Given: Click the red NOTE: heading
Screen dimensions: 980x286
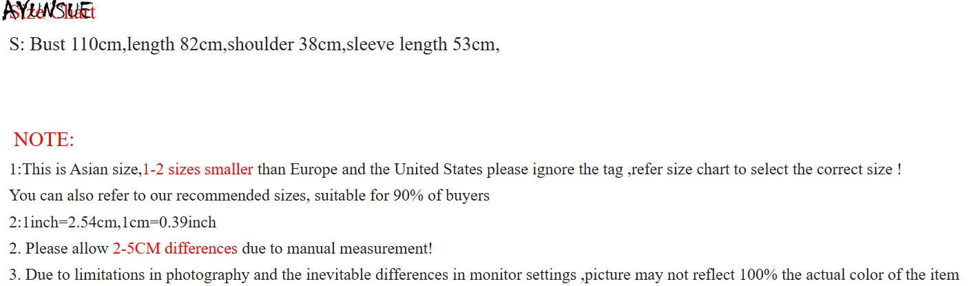Looking at the screenshot, I should [x=43, y=140].
